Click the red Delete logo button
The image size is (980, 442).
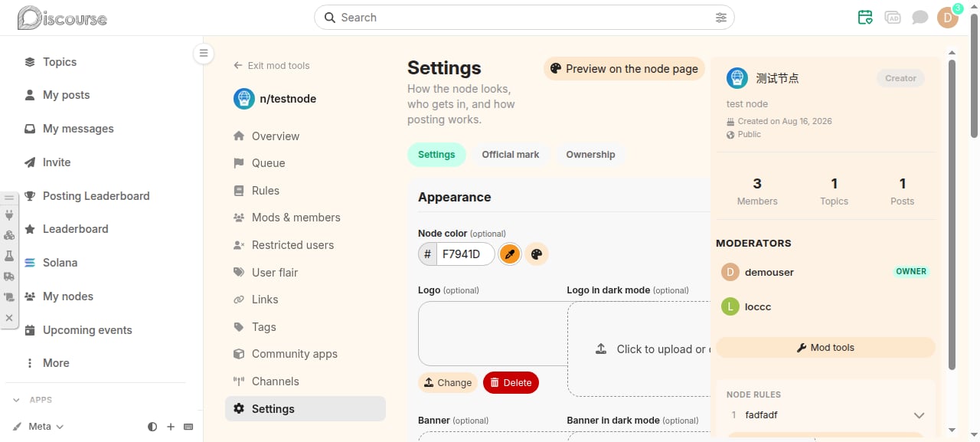(511, 383)
